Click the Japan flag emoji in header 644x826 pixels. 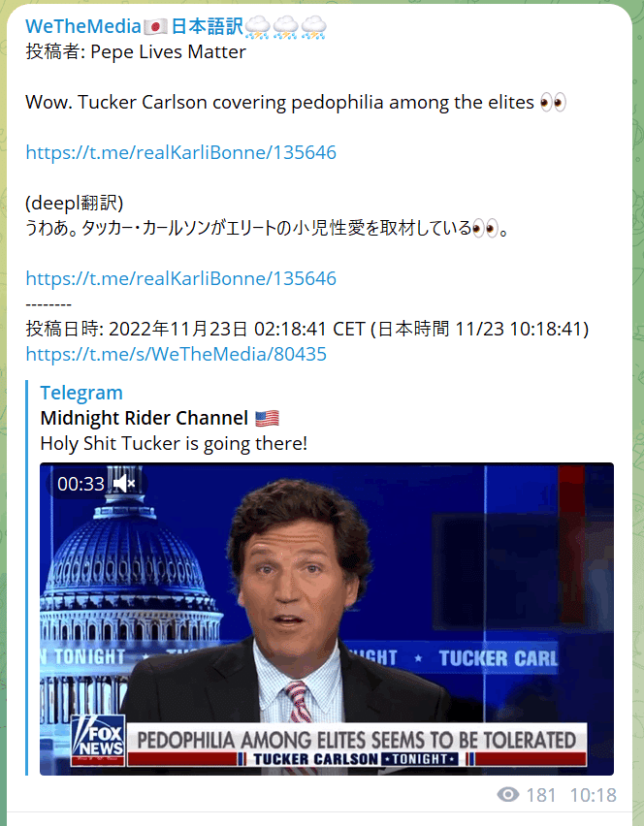[155, 26]
